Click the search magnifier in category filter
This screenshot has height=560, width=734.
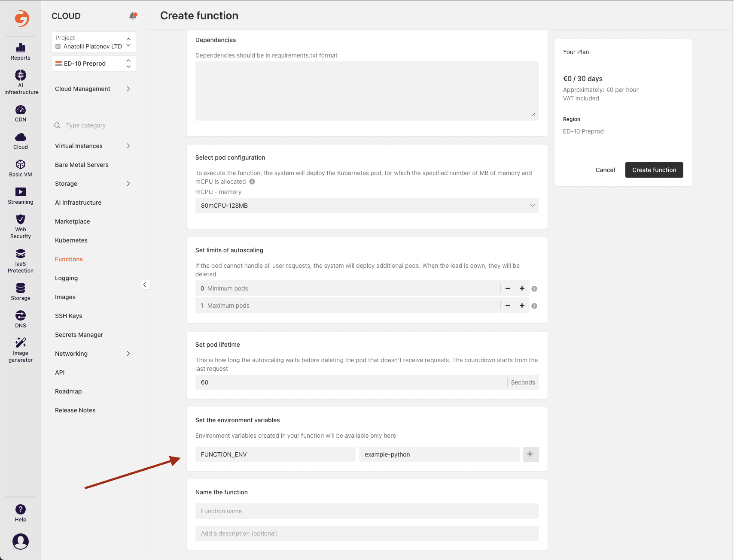click(57, 125)
